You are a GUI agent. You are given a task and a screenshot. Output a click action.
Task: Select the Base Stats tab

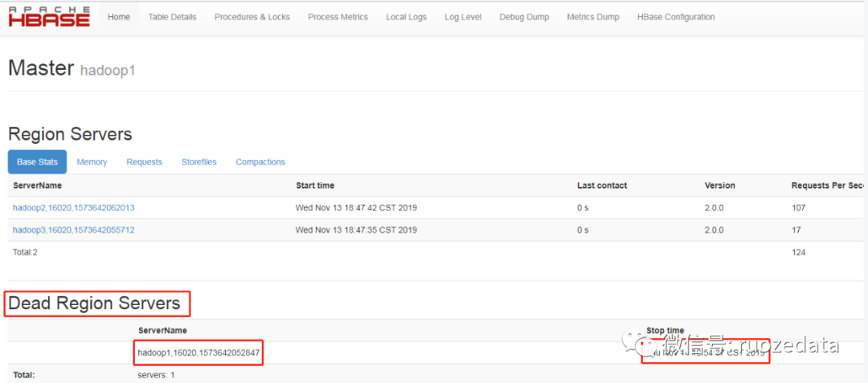[x=37, y=162]
